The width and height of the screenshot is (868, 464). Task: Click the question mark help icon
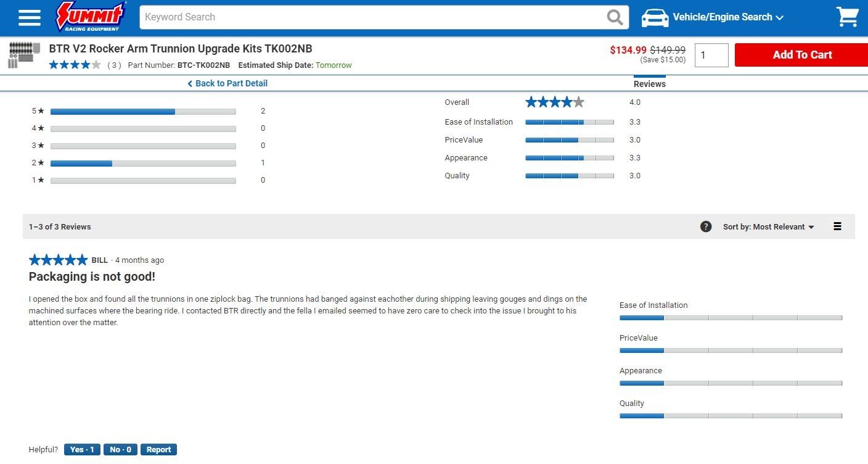point(706,226)
